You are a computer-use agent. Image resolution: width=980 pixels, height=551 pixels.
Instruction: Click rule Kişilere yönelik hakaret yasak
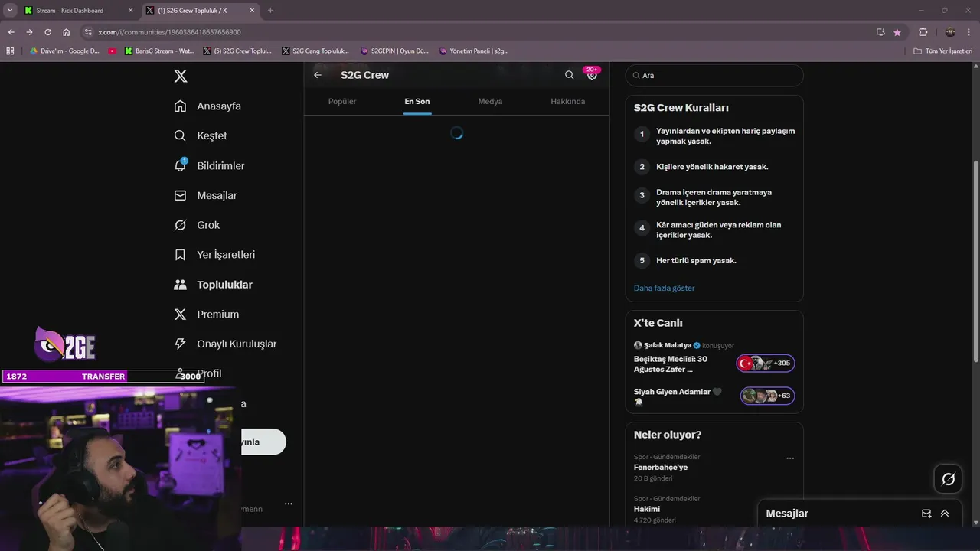[x=712, y=166]
